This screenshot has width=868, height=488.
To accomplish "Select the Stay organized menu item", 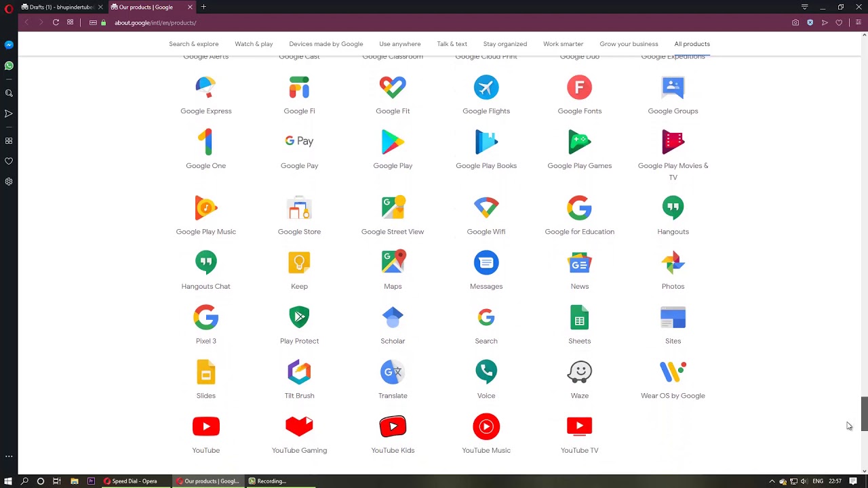I will [505, 44].
